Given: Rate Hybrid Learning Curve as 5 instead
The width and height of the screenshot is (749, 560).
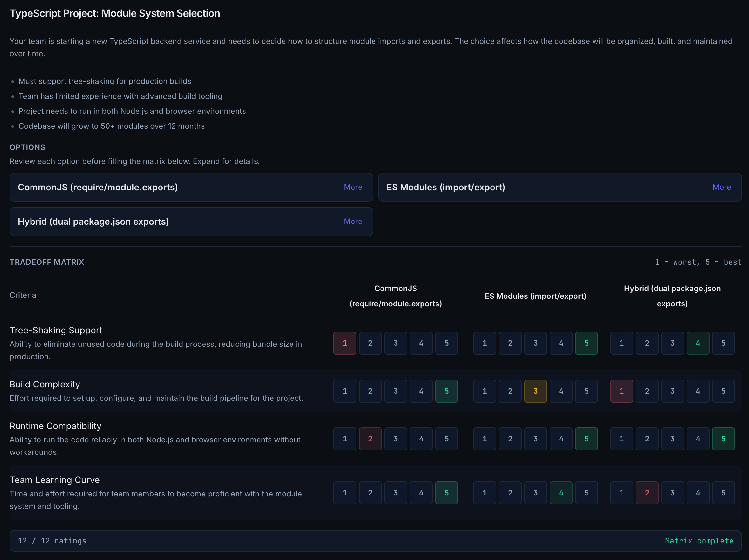Looking at the screenshot, I should [724, 493].
